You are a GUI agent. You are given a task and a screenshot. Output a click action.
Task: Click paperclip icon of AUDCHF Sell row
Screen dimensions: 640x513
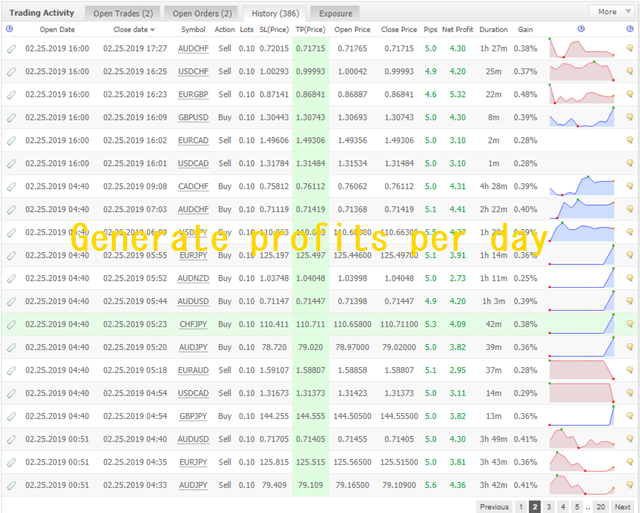(x=11, y=49)
